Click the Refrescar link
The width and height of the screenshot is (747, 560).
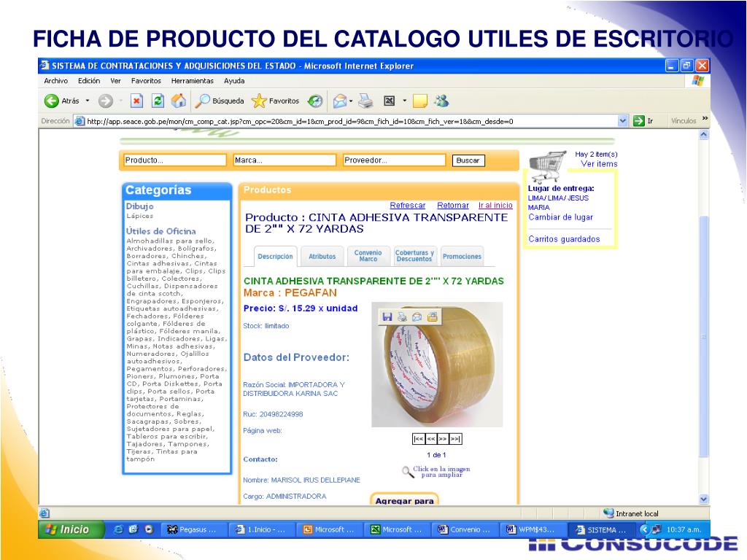pyautogui.click(x=407, y=205)
